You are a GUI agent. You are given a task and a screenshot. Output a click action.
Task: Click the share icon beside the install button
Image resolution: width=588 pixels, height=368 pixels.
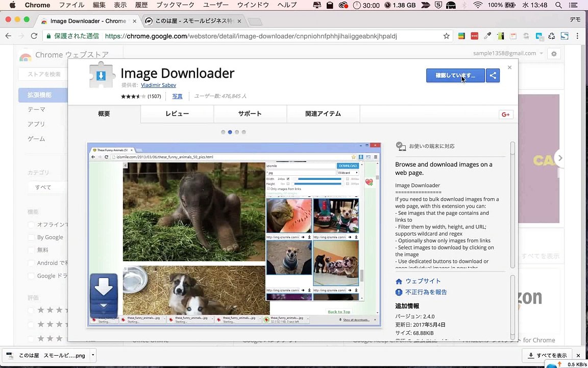pos(493,76)
